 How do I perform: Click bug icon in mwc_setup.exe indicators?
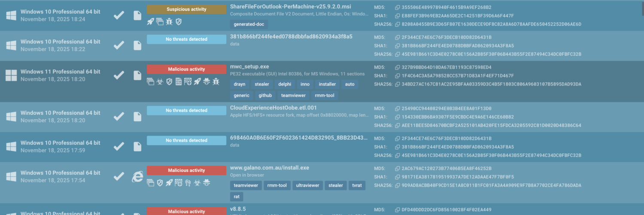(216, 81)
